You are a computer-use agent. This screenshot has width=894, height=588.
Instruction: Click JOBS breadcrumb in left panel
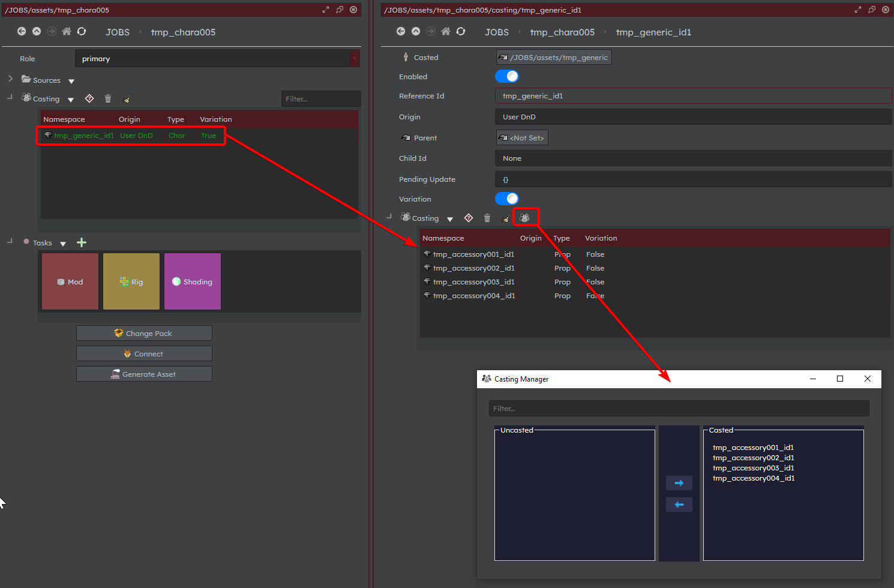click(x=118, y=32)
